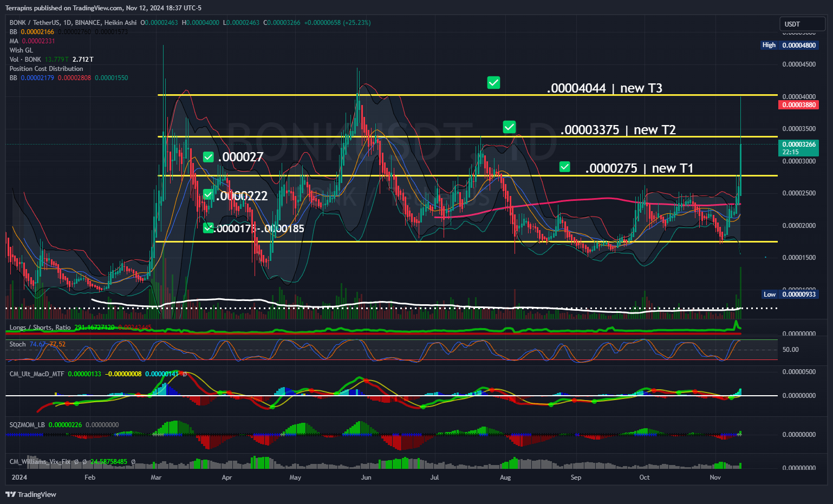Click the current price 0.00003266 label
Image resolution: width=833 pixels, height=504 pixels.
click(798, 148)
